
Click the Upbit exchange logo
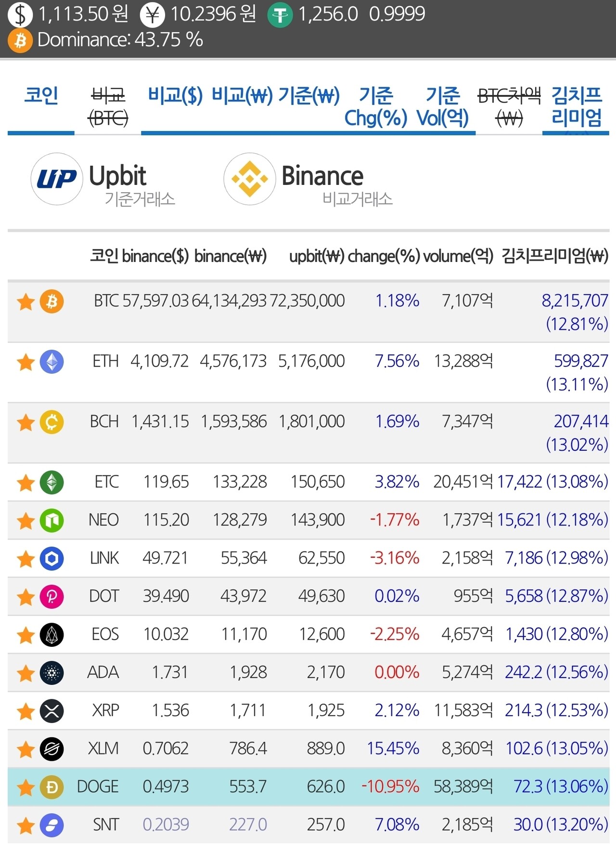tap(57, 179)
